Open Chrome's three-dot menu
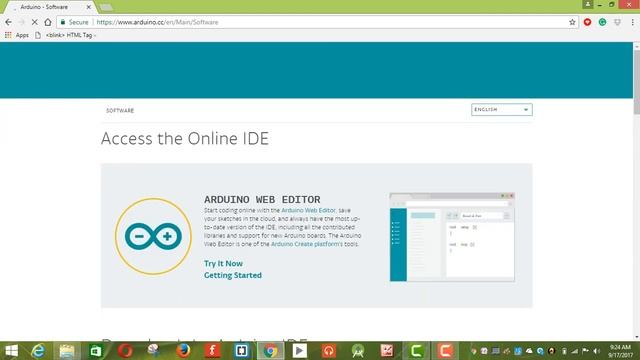The image size is (640, 360). [632, 22]
